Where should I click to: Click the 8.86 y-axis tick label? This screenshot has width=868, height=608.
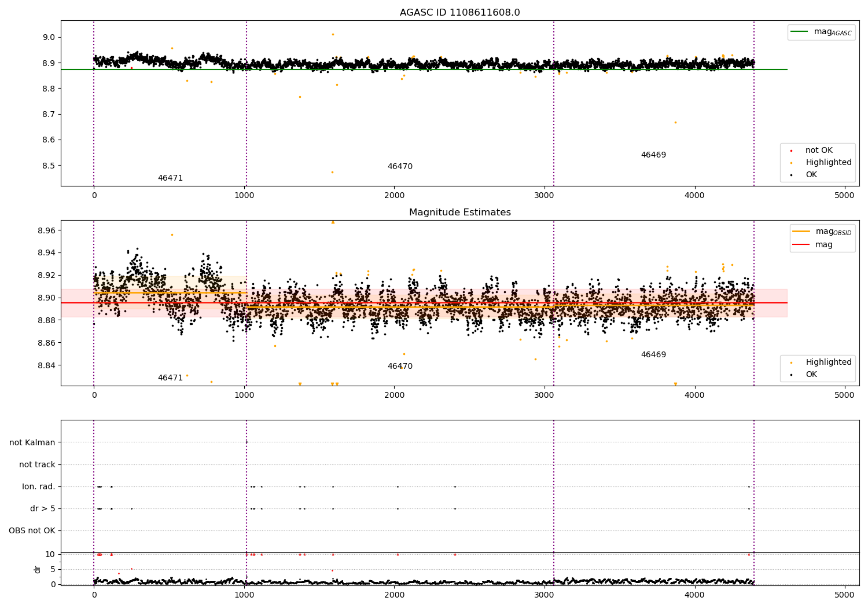46,343
